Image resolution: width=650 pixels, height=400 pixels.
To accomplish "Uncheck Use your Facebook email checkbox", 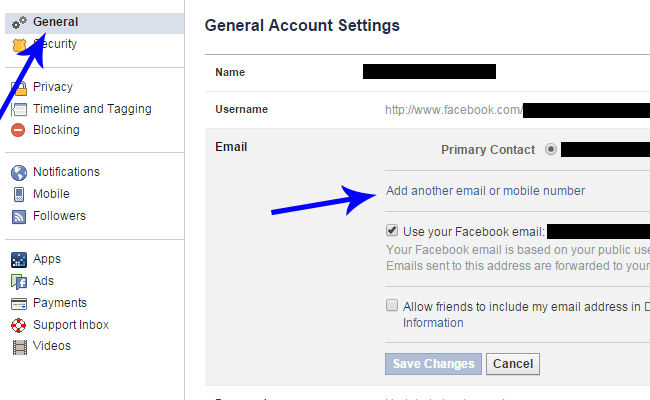I will click(x=392, y=230).
